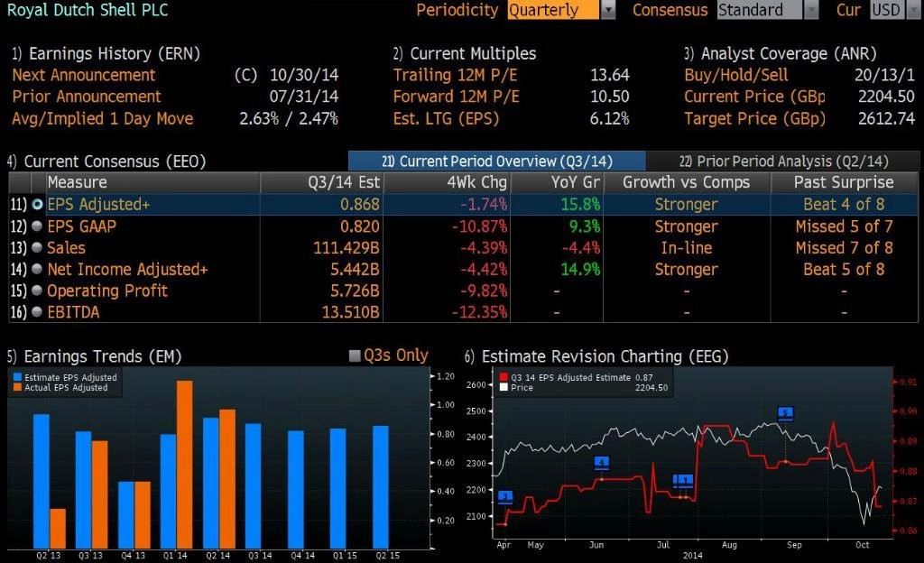Select the Net Income Adjusted+ radio button
Image resolution: width=924 pixels, height=563 pixels.
pyautogui.click(x=37, y=269)
